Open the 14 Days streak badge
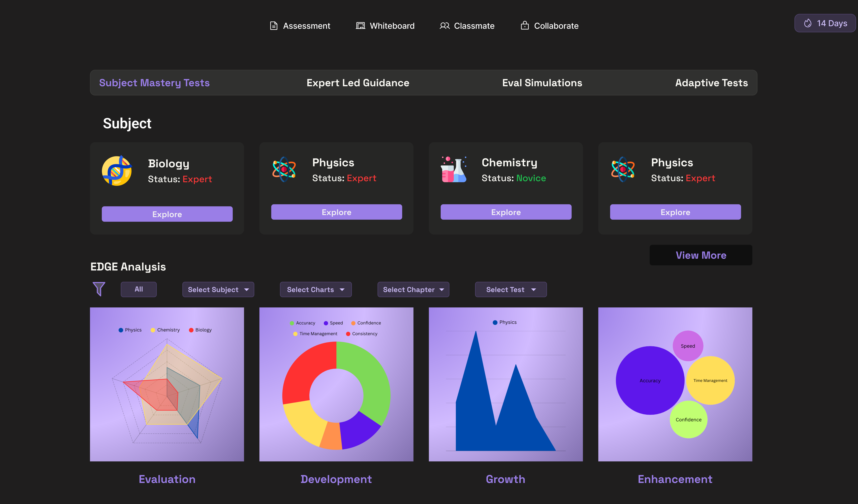Screen dimensions: 858x504 click(825, 23)
